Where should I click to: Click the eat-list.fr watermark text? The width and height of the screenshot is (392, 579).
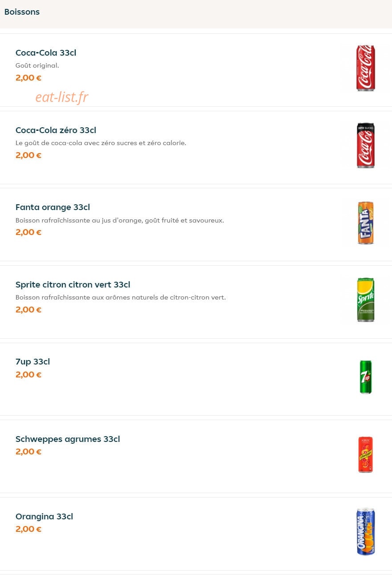click(x=62, y=97)
